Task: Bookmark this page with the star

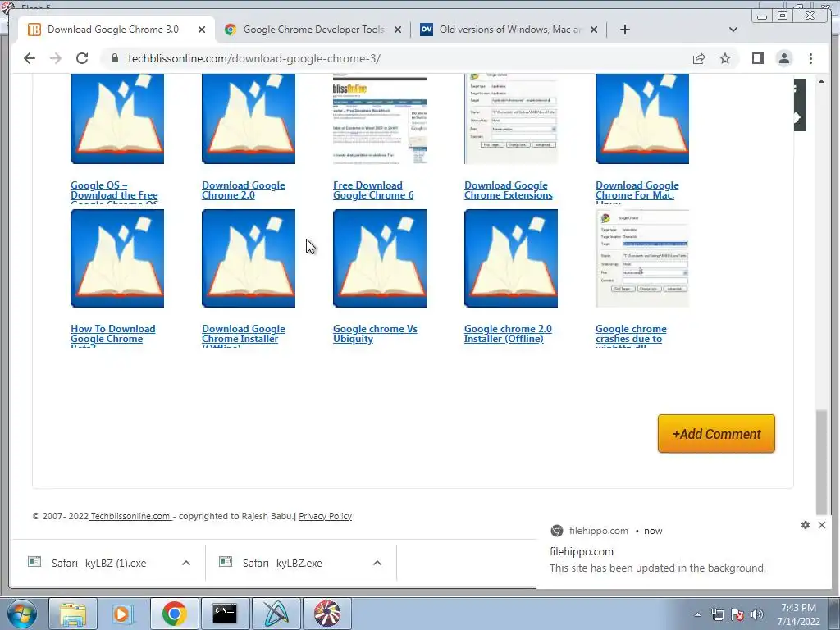Action: [x=725, y=58]
